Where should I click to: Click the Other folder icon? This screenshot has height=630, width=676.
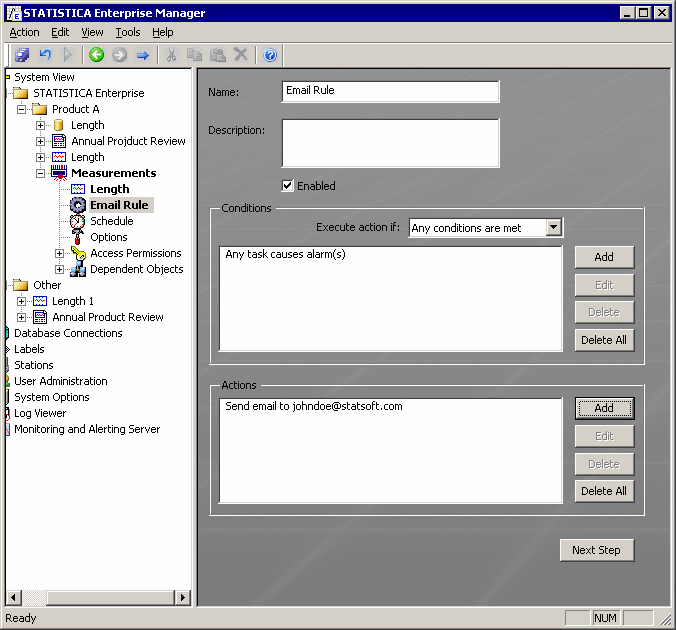[20, 285]
